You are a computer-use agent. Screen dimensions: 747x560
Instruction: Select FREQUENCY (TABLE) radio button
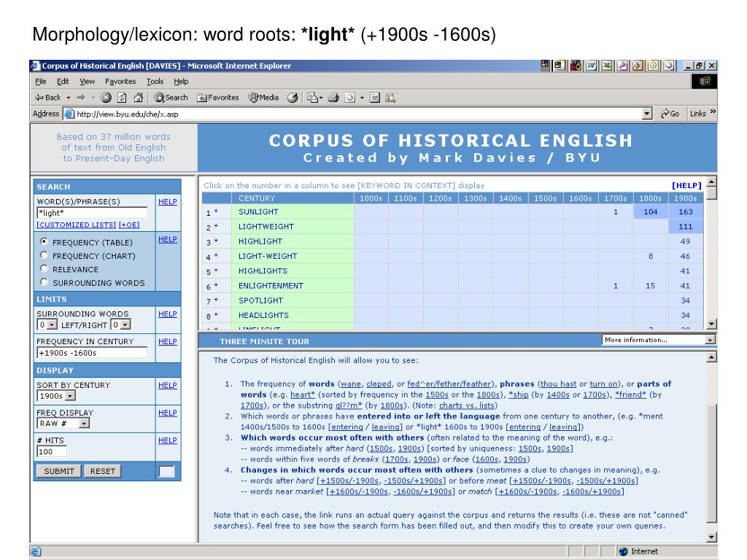44,241
